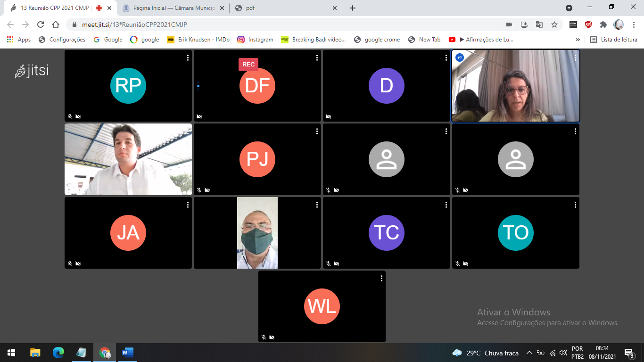Screen dimensions: 644x362
Task: Click the dominant speaker icon on woman's video
Action: (460, 58)
